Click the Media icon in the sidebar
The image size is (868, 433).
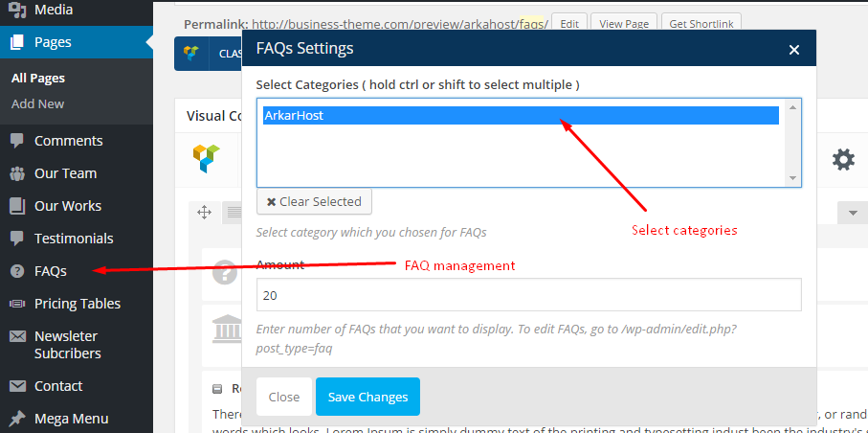pyautogui.click(x=18, y=9)
